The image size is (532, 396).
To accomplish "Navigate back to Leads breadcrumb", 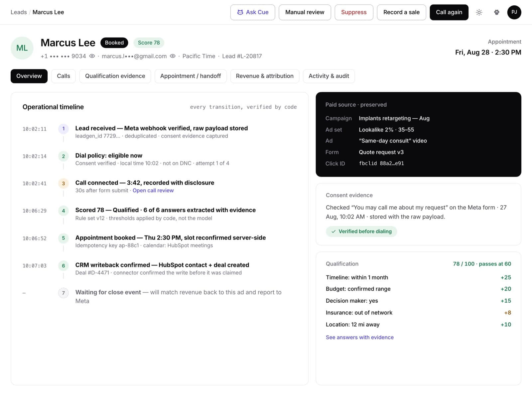I will click(x=19, y=12).
